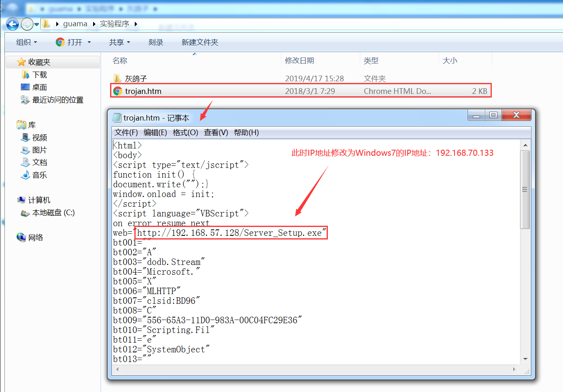Click Notepad horizontal scrollbar right arrow
The image size is (563, 392).
click(x=514, y=369)
